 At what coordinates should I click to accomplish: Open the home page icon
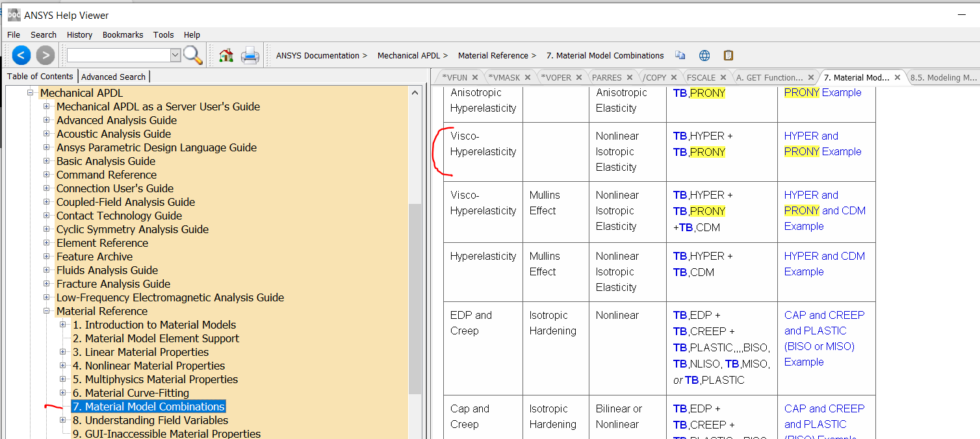226,55
